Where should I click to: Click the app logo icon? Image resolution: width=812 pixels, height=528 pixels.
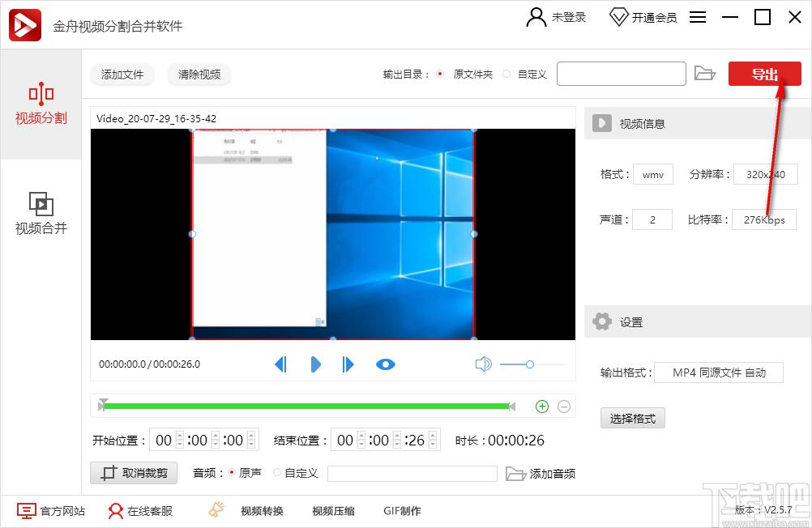tap(25, 25)
